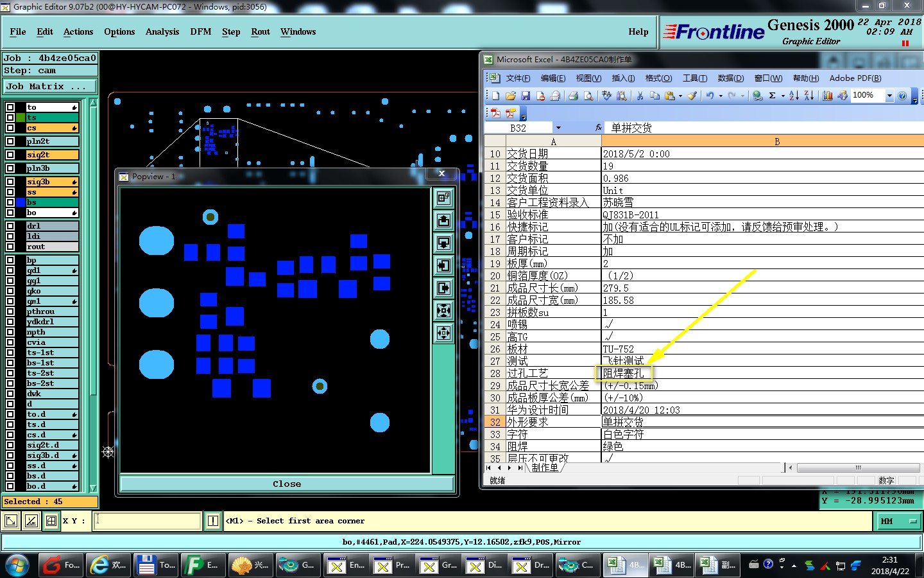Viewport: 924px width, 578px height.
Task: Open the Analysis menu in Graphic Editor
Action: point(162,31)
